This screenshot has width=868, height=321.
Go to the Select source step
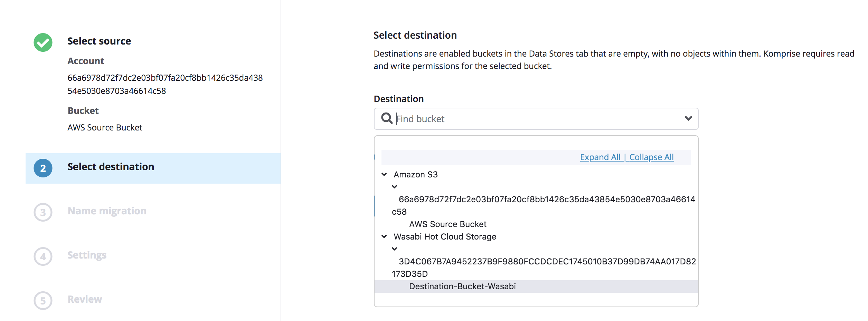[99, 41]
